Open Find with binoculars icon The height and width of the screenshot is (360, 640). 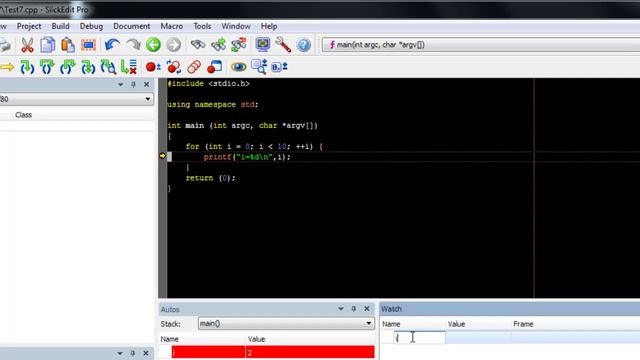(x=198, y=44)
